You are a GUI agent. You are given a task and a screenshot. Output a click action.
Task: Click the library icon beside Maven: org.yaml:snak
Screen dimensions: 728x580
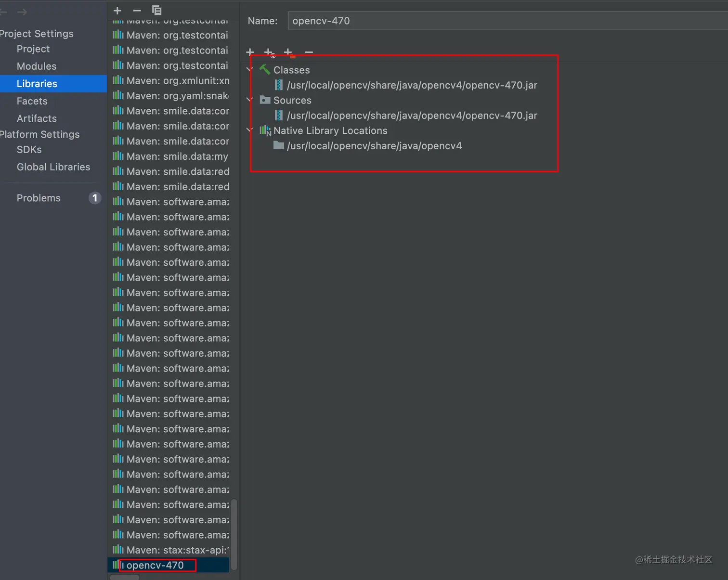(118, 95)
